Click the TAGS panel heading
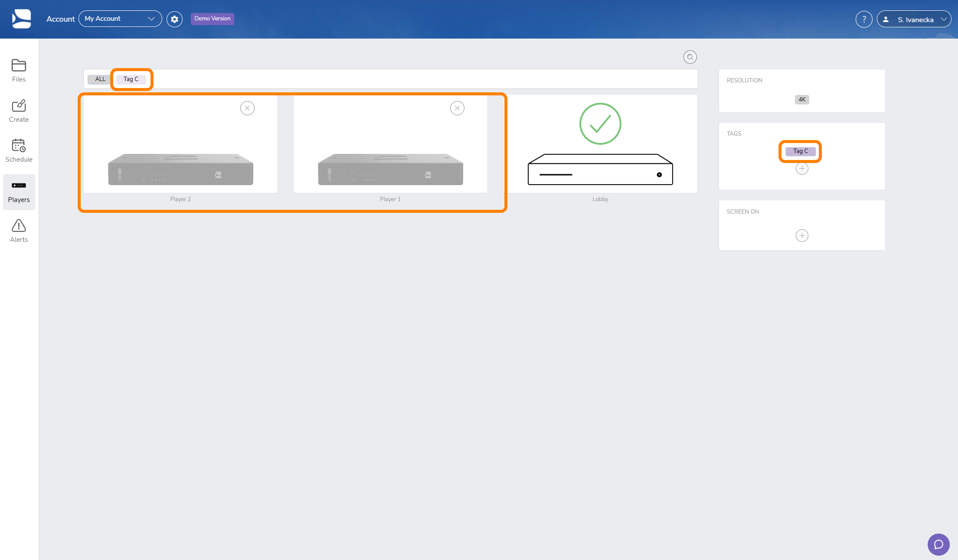The height and width of the screenshot is (560, 958). coord(734,133)
